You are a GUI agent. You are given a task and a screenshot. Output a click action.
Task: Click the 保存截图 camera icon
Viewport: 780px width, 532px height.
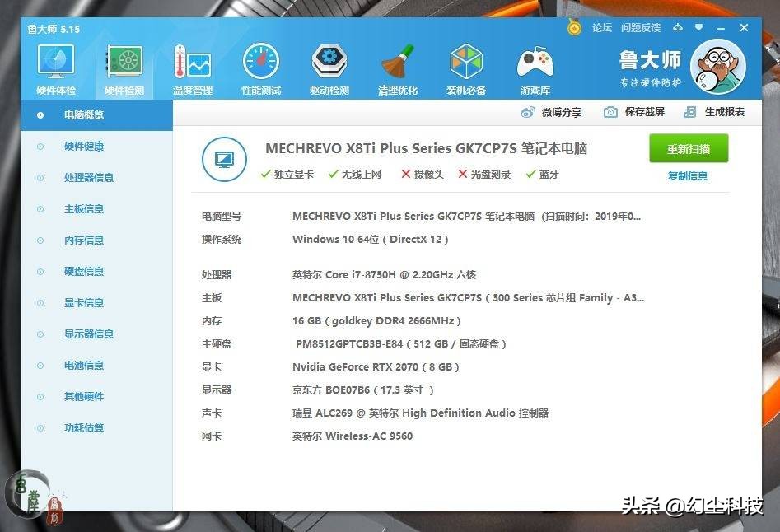(610, 111)
